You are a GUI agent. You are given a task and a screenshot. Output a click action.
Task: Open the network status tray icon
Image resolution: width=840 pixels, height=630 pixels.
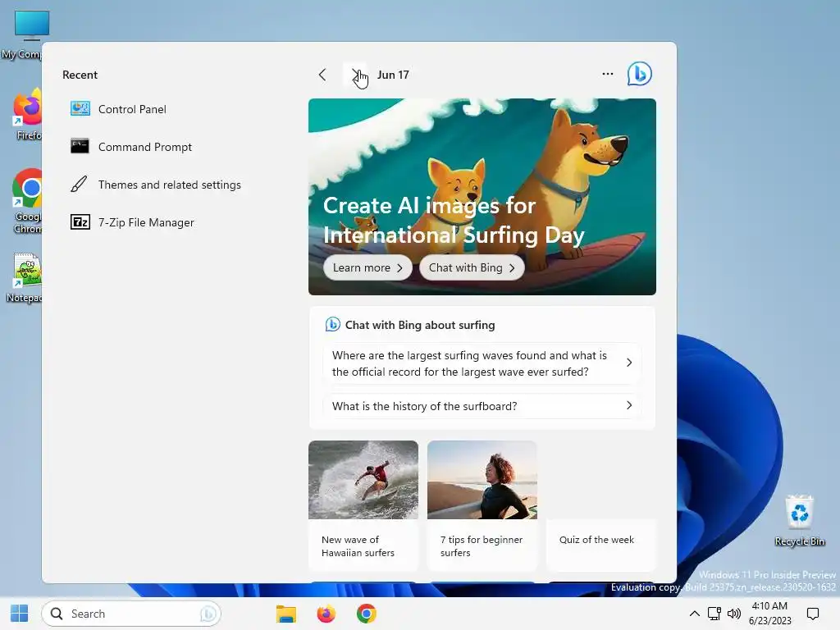coord(714,614)
